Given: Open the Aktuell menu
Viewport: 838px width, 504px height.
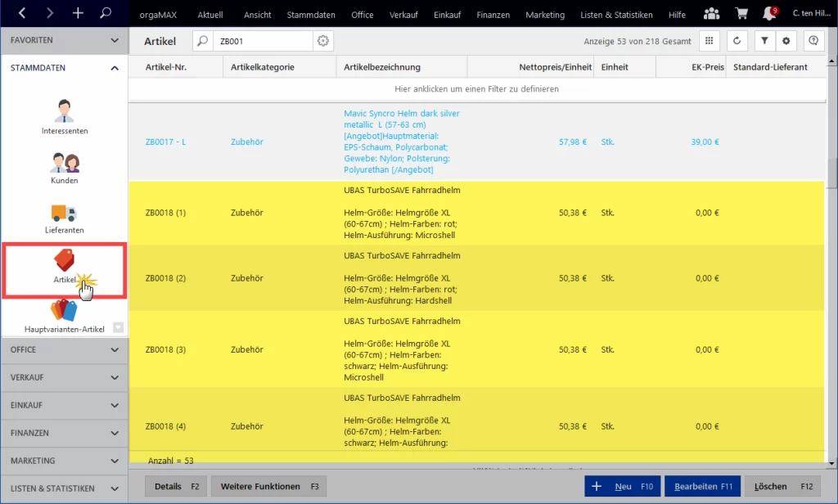Looking at the screenshot, I should click(x=210, y=15).
